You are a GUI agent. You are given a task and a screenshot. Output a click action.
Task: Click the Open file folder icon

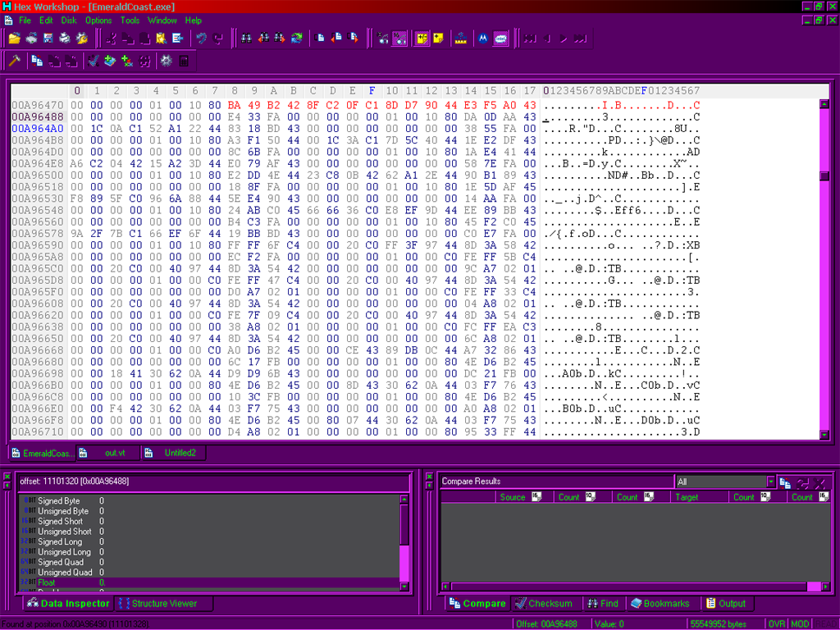[x=15, y=38]
